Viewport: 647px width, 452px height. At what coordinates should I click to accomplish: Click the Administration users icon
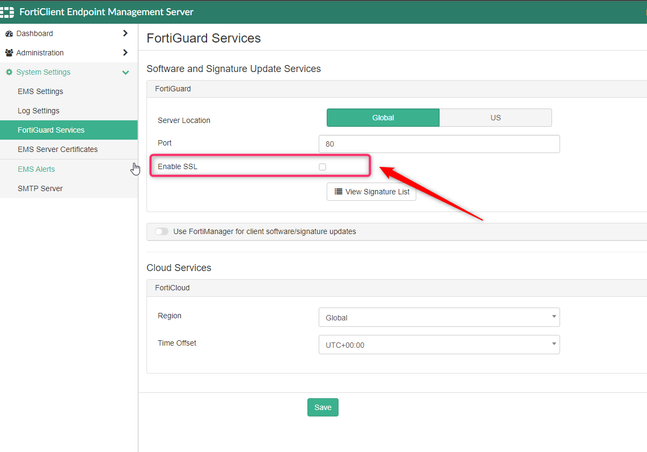pos(9,53)
